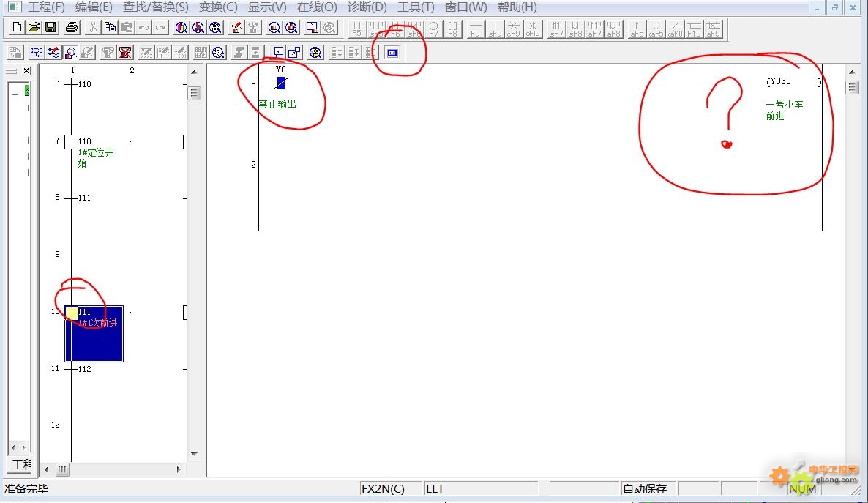Open the 窗口(W) menu
868x503 pixels.
pos(465,7)
